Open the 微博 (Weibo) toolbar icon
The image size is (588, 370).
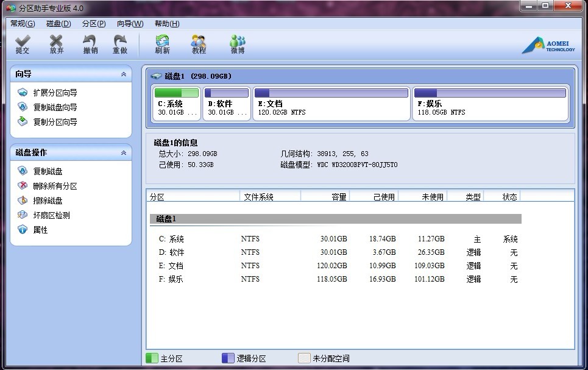238,44
